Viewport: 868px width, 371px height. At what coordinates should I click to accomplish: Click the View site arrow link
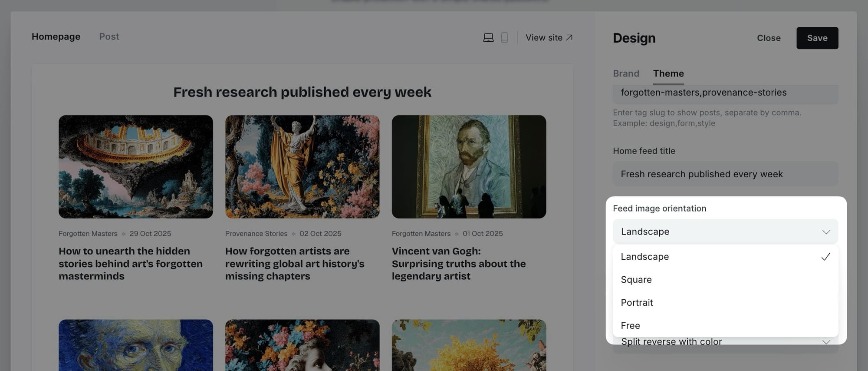click(549, 38)
